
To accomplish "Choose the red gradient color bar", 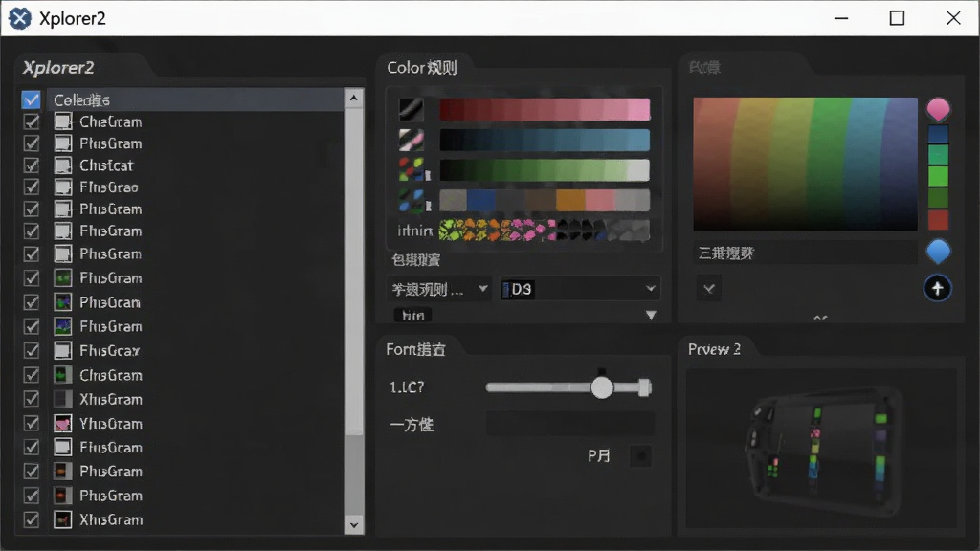I will (x=545, y=109).
